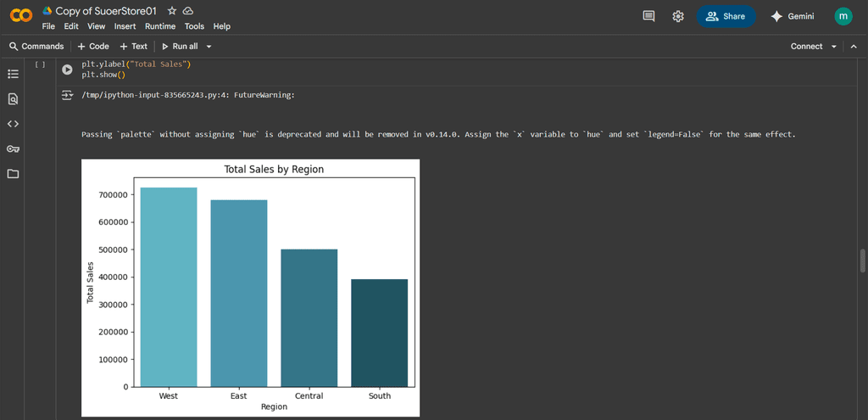
Task: Open notebook settings gear icon
Action: click(678, 16)
